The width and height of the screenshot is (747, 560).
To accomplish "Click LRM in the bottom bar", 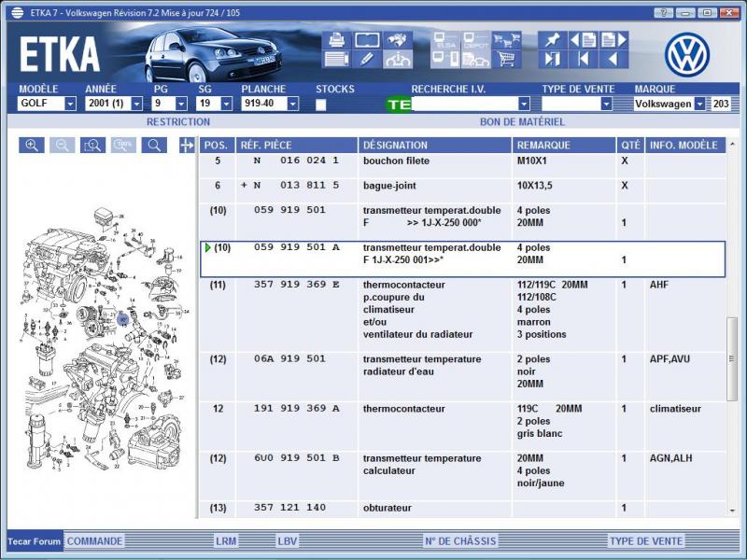I will point(226,541).
